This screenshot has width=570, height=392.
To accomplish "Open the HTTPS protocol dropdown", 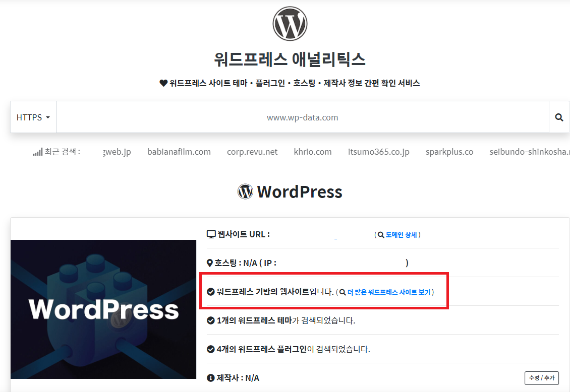I will tap(33, 117).
